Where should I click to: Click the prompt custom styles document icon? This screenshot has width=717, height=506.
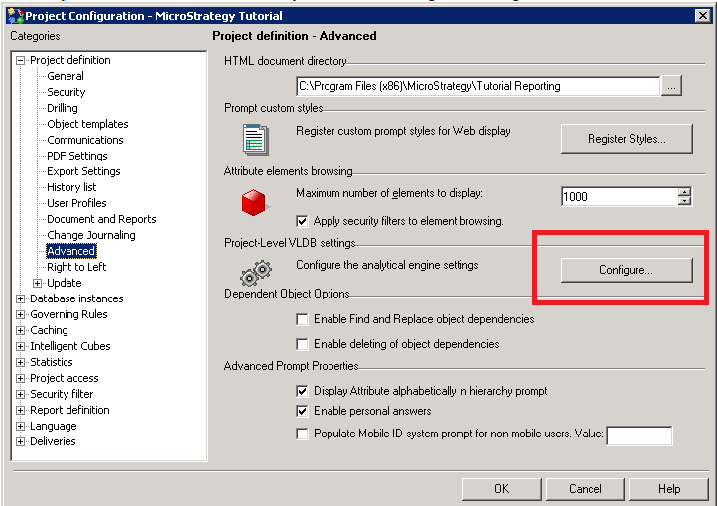click(256, 139)
